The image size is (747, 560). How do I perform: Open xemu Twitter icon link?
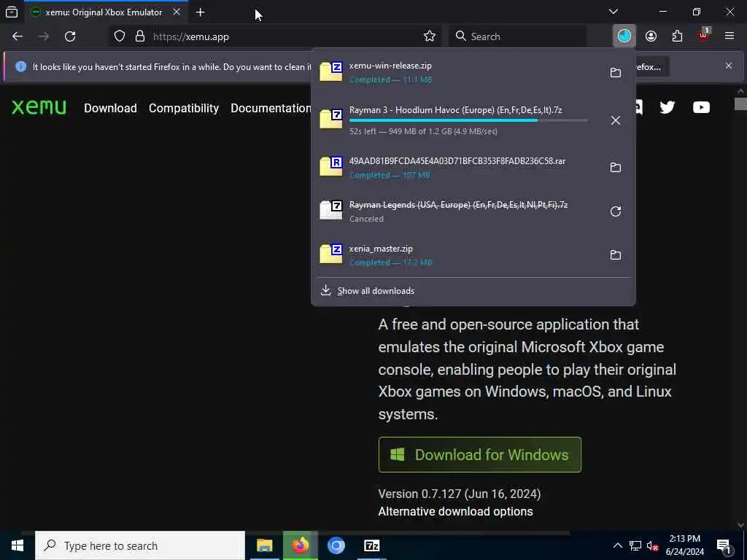(x=667, y=108)
